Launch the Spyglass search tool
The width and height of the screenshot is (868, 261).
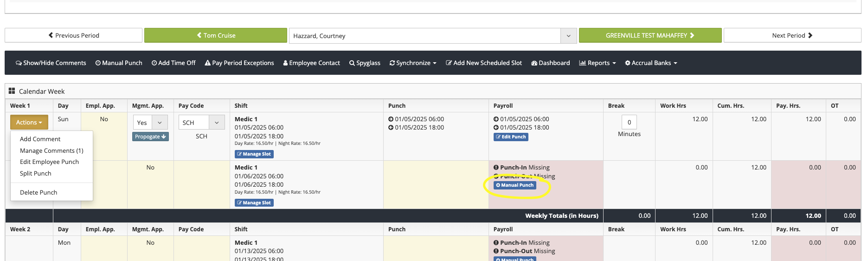point(365,63)
